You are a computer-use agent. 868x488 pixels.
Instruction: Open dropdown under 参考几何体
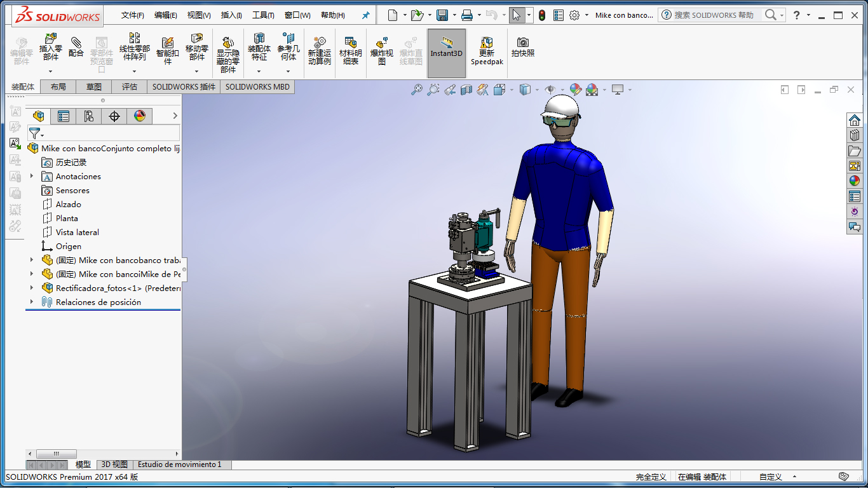point(288,71)
